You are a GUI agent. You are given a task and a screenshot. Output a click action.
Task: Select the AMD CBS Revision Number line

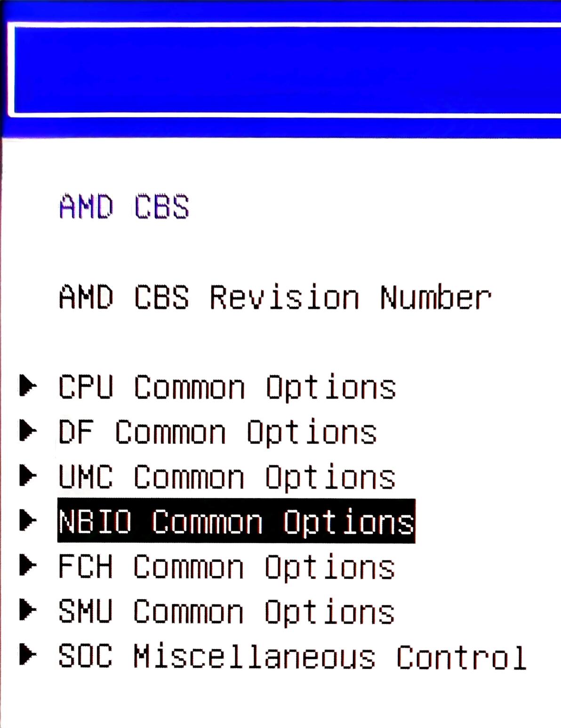coord(275,297)
